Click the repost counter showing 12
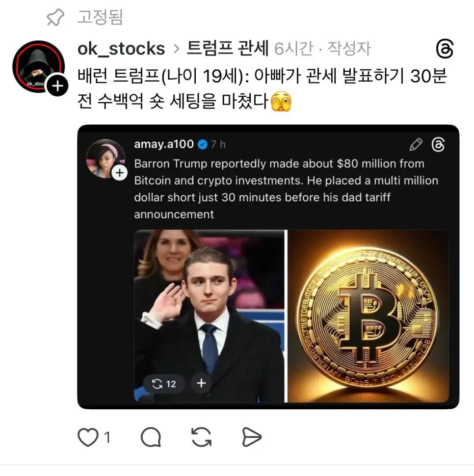Screen dimensions: 474x476 (x=163, y=384)
